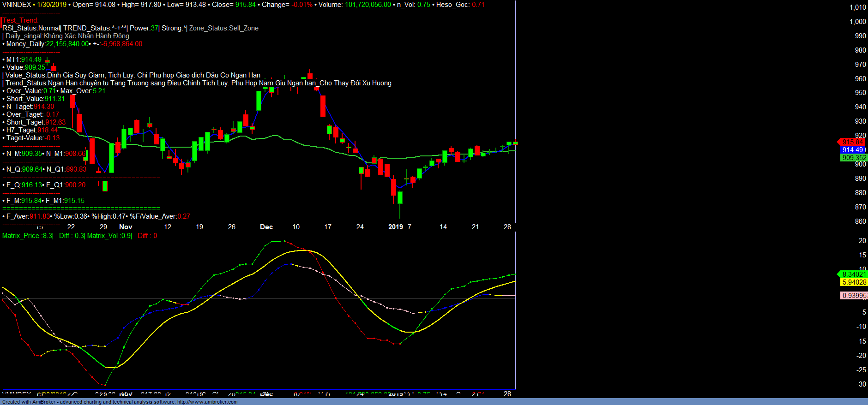Image resolution: width=868 pixels, height=405 pixels.
Task: Click the tall green candle at the January low
Action: tap(400, 197)
